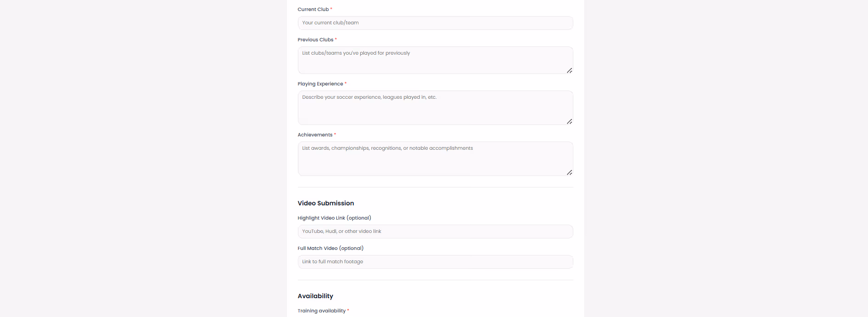Click the Current Club label
The height and width of the screenshot is (317, 868).
(313, 9)
